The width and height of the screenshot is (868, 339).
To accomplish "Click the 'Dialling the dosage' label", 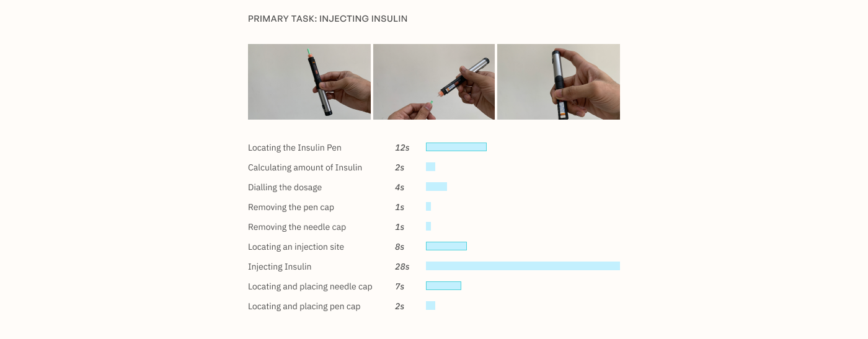I will 285,187.
